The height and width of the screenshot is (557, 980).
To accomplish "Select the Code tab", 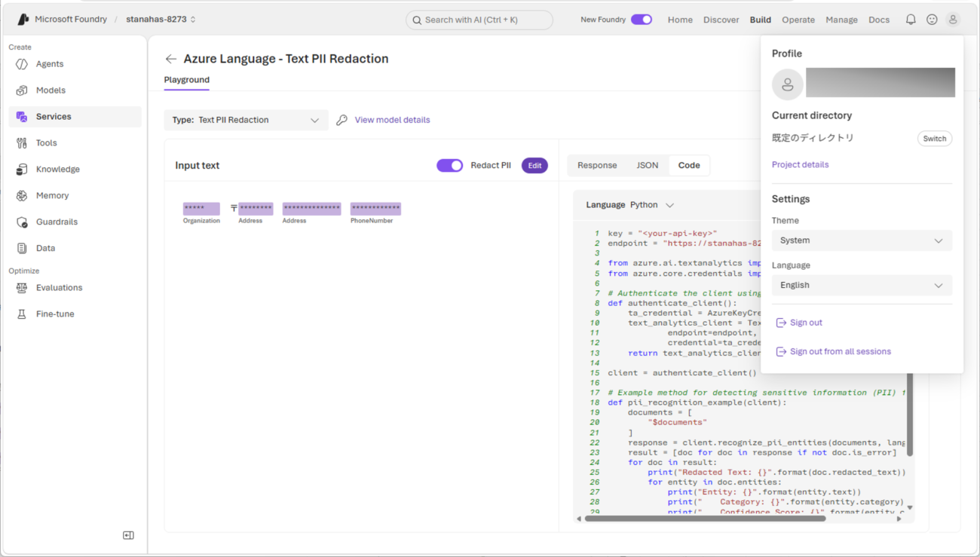I will pyautogui.click(x=689, y=166).
